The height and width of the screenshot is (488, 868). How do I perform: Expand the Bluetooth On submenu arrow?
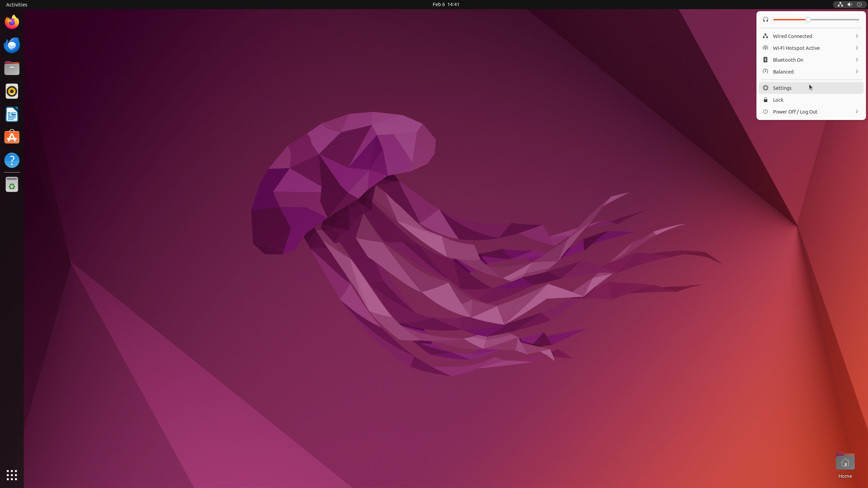857,60
